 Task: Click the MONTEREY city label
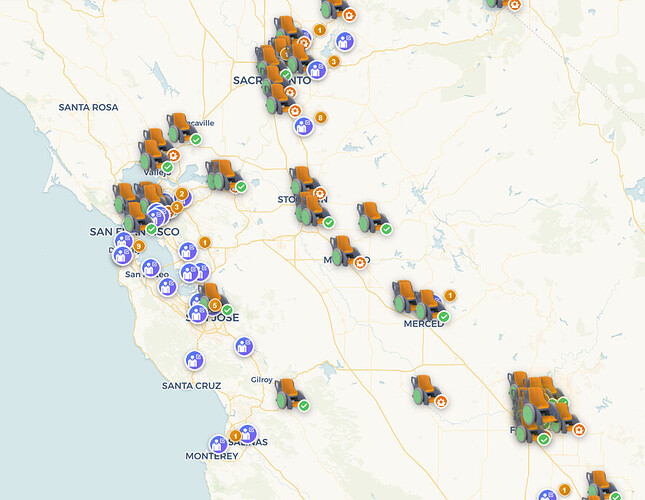pyautogui.click(x=212, y=456)
